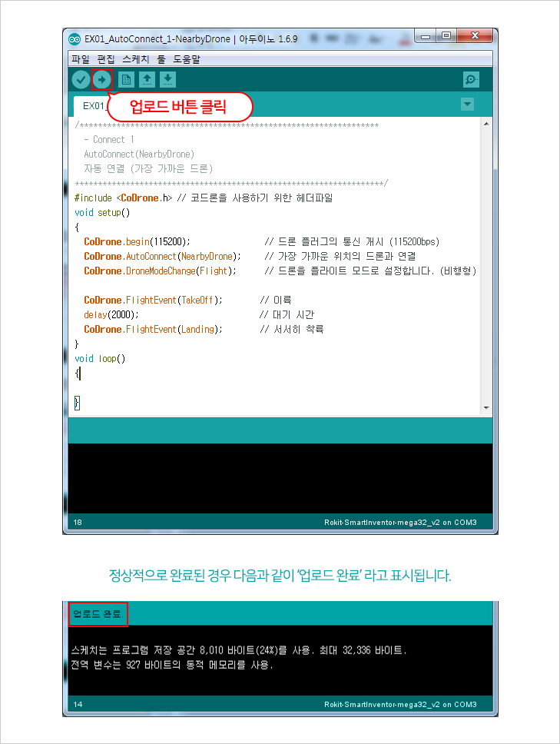Create a new sketch with New icon
Screen dimensions: 560x744
click(x=126, y=79)
